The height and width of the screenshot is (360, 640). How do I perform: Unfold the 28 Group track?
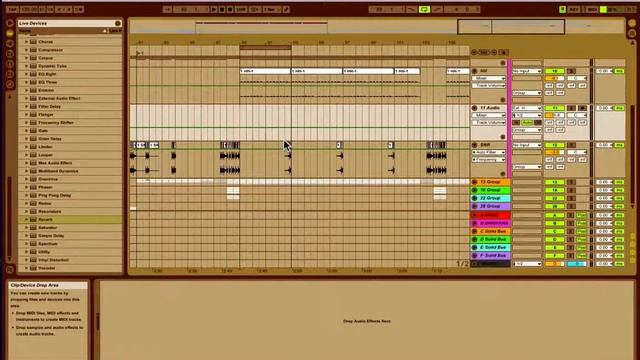pos(475,207)
